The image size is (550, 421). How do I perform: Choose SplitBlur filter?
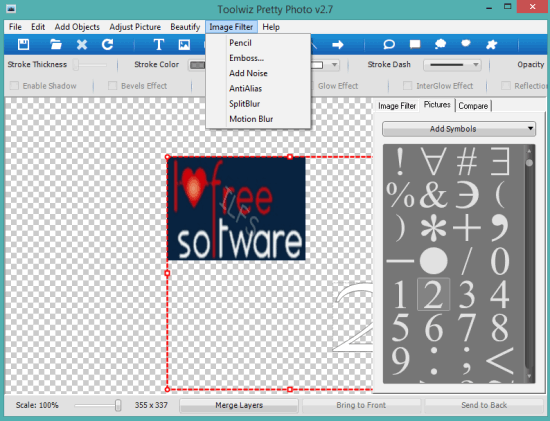pyautogui.click(x=258, y=103)
